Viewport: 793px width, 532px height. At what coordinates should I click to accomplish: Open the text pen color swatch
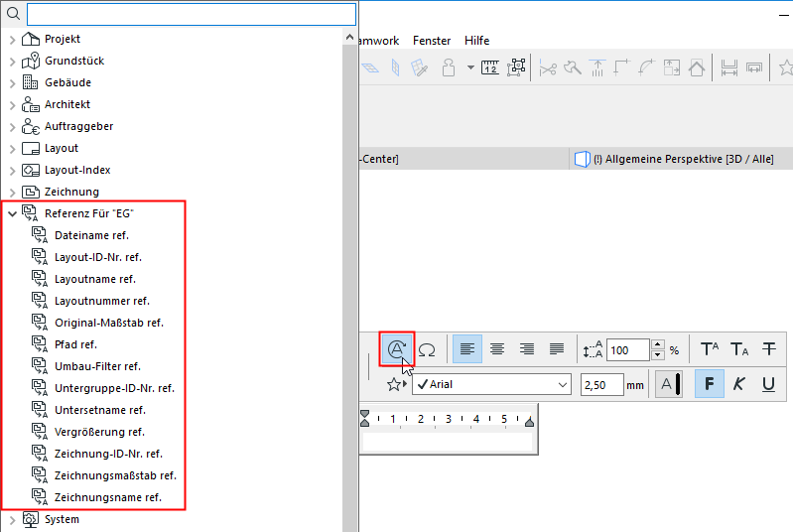[669, 384]
